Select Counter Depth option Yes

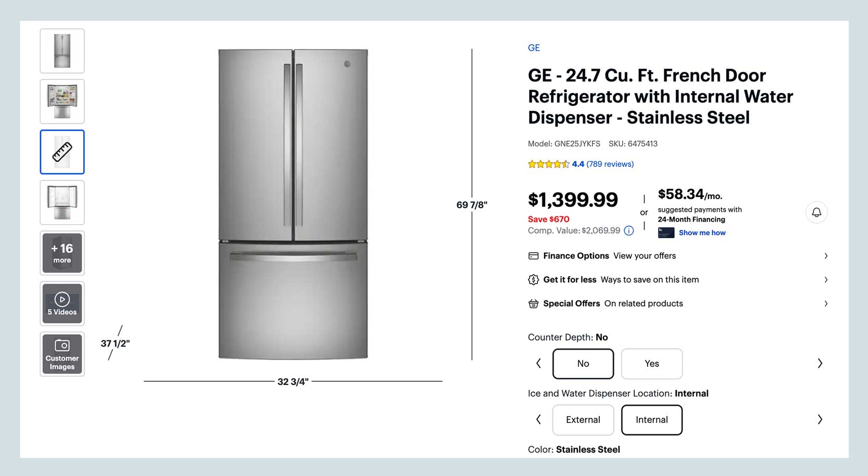[652, 364]
